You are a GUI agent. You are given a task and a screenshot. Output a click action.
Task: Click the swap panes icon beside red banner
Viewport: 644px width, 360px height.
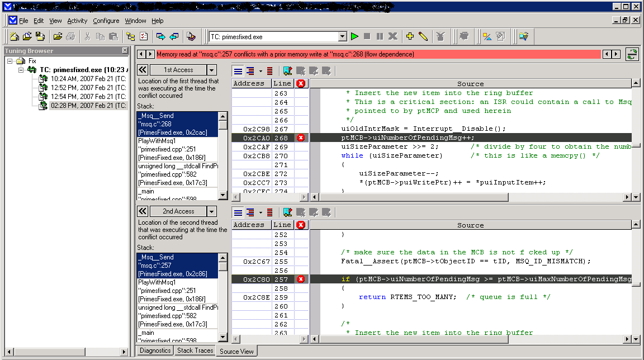[632, 54]
